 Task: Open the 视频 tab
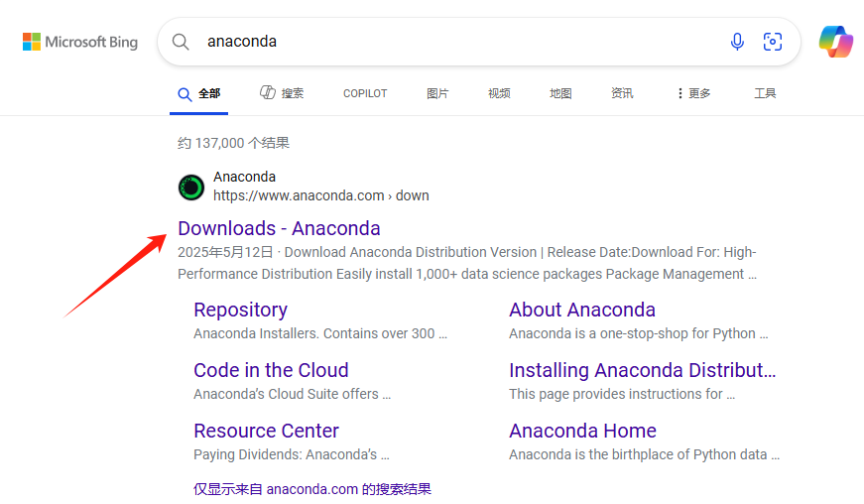click(499, 93)
